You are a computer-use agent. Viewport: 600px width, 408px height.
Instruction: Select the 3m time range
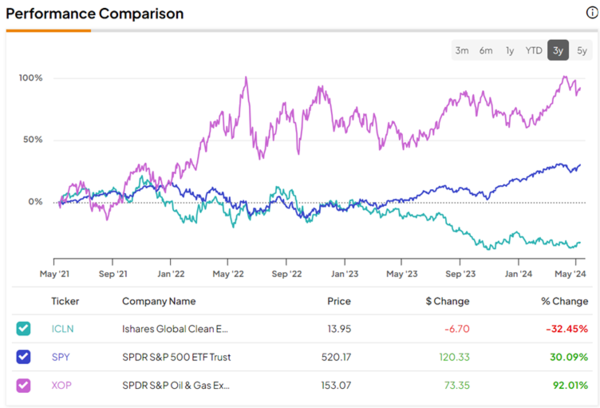pyautogui.click(x=462, y=51)
